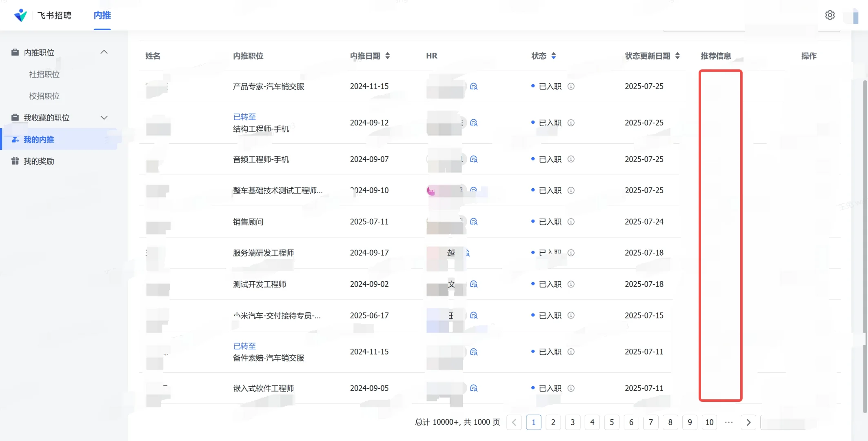
Task: Switch to the 内推 top tab
Action: (x=102, y=16)
